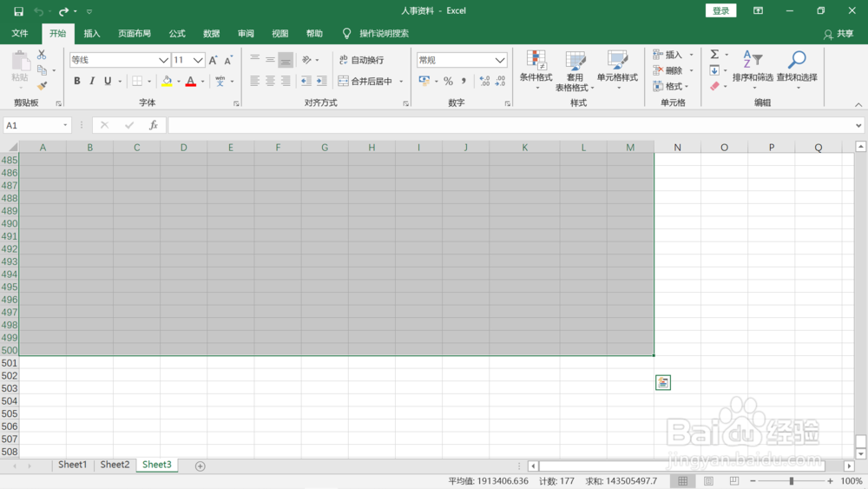Viewport: 868px width, 489px height.
Task: Align text to top of cell
Action: [x=254, y=60]
